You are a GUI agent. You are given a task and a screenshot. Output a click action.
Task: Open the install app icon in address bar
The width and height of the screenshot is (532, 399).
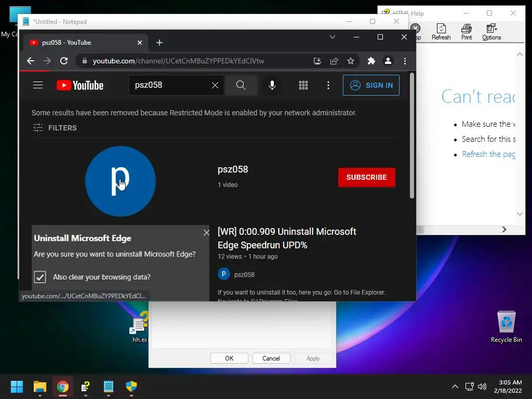pos(317,61)
